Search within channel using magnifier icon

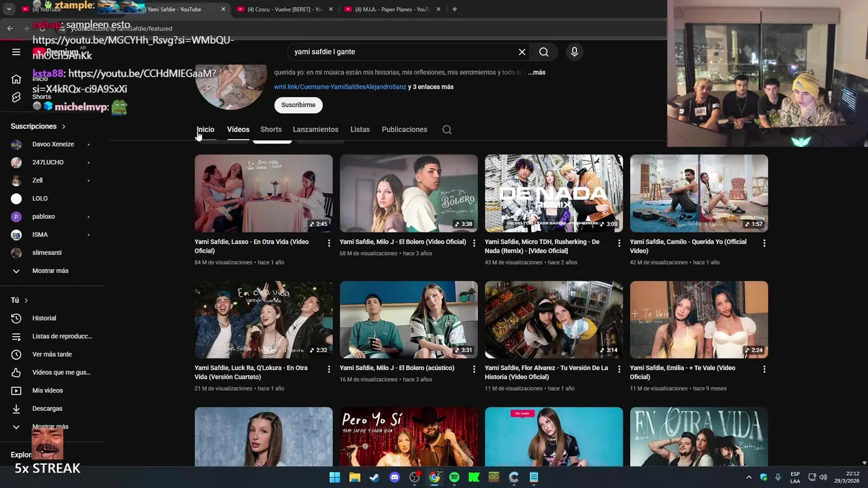pos(447,129)
